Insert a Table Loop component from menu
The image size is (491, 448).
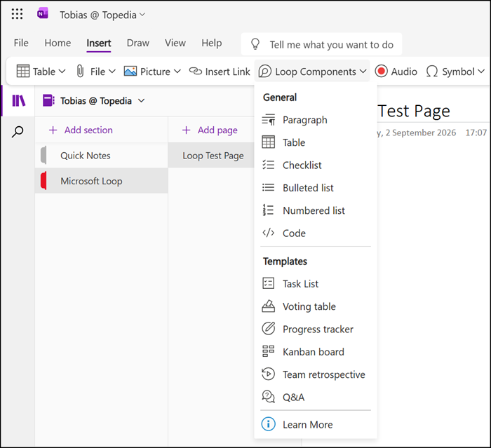click(x=316, y=142)
